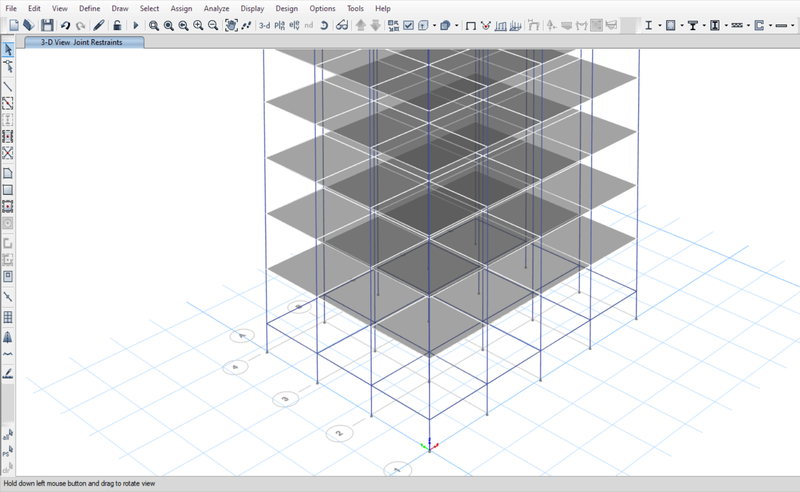Open the Assign menu
Screen dimensions: 800x492
[x=181, y=8]
